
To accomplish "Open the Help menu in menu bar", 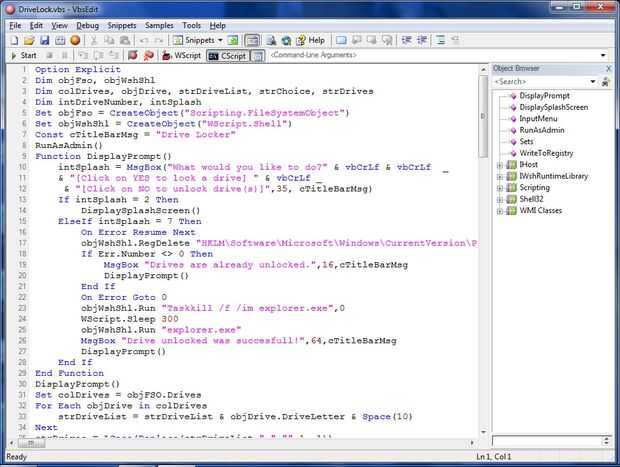I will point(217,25).
